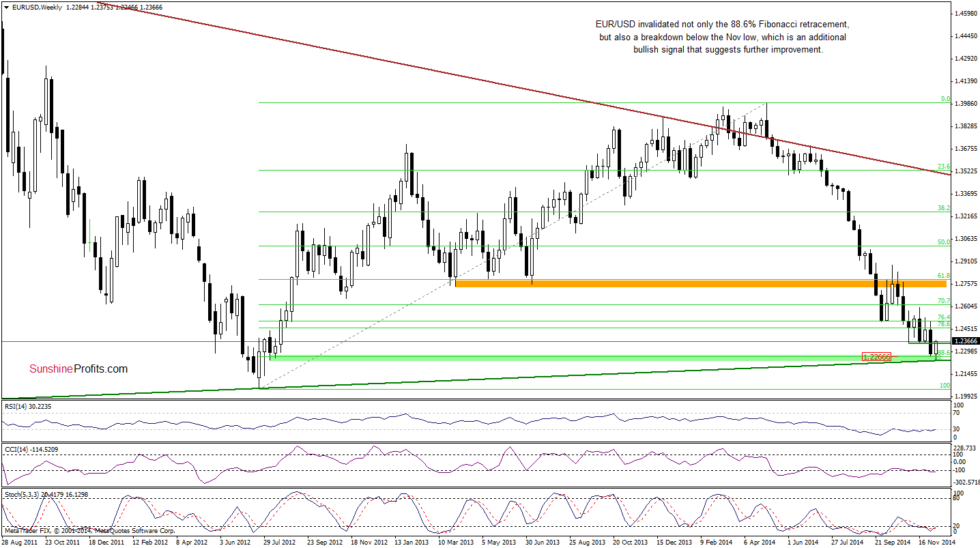Viewport: 980px width, 548px height.
Task: Click the -302.5718 CCI scale value
Action: [966, 482]
